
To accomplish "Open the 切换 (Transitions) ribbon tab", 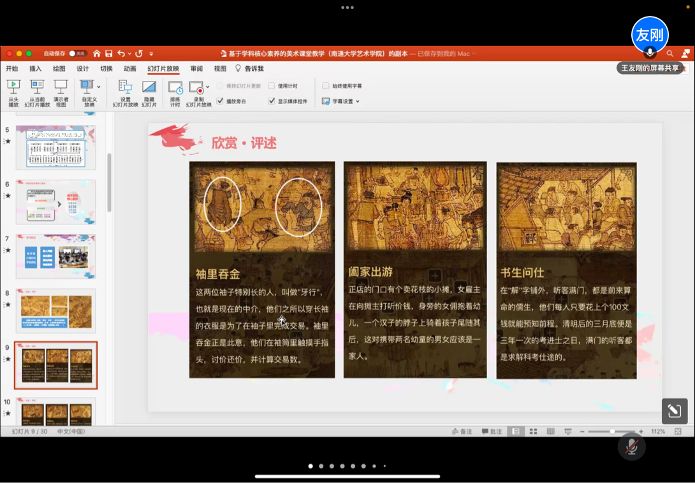I will 106,69.
